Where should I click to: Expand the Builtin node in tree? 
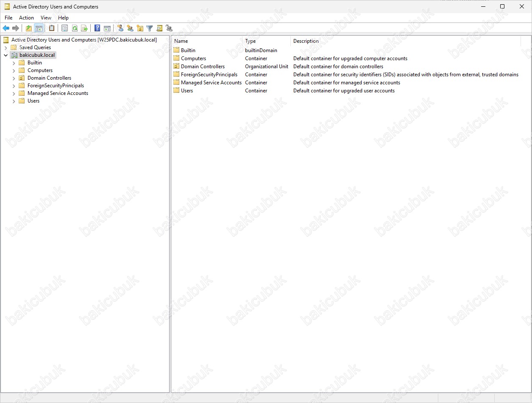(x=14, y=63)
